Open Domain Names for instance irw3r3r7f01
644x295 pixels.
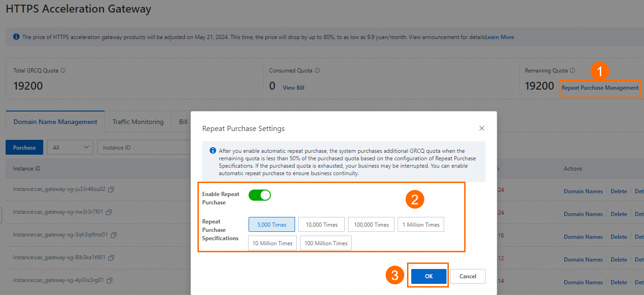tap(583, 214)
